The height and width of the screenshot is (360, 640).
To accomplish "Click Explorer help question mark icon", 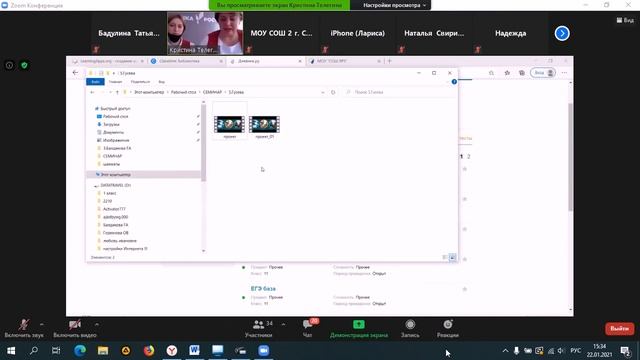I will pos(454,82).
